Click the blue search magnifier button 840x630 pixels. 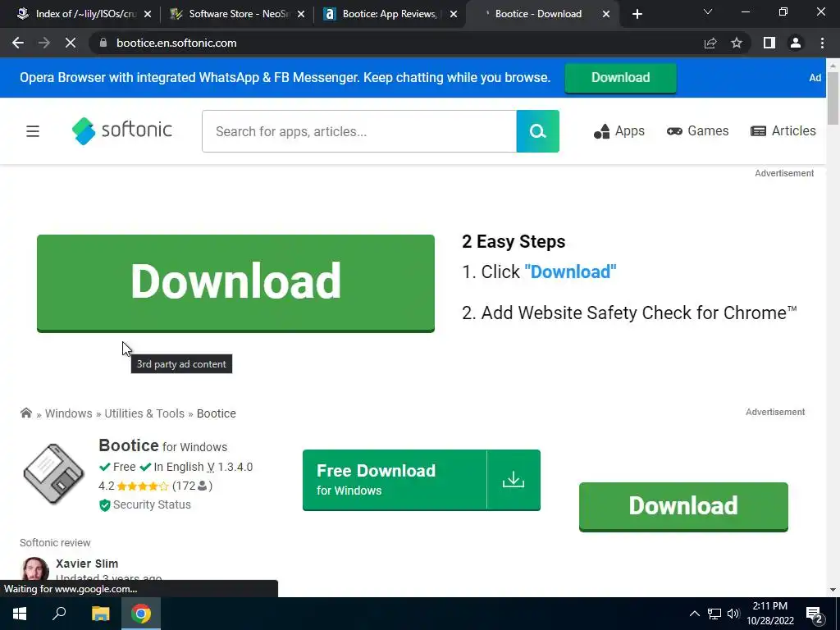pos(538,131)
